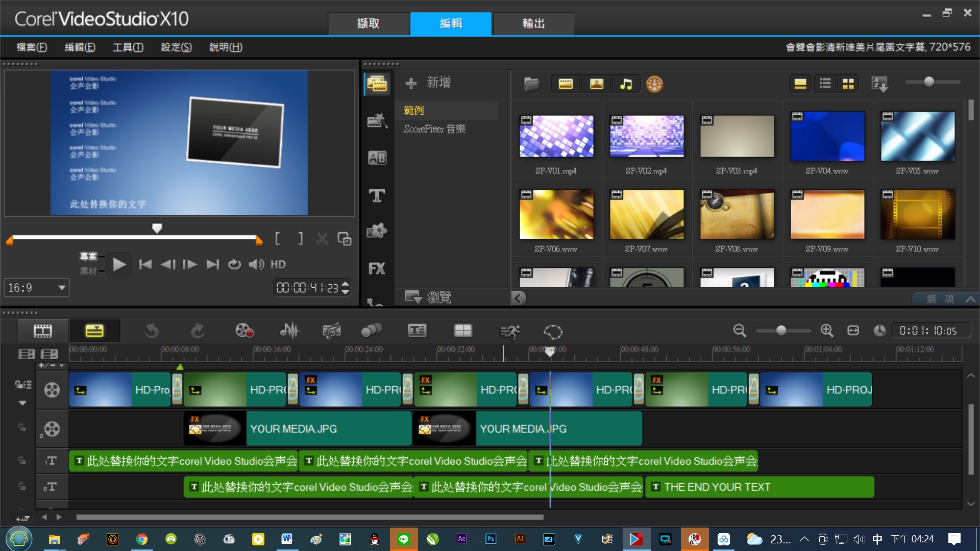Switch to 輸出 output tab
Screen dimensions: 980x551
click(532, 23)
